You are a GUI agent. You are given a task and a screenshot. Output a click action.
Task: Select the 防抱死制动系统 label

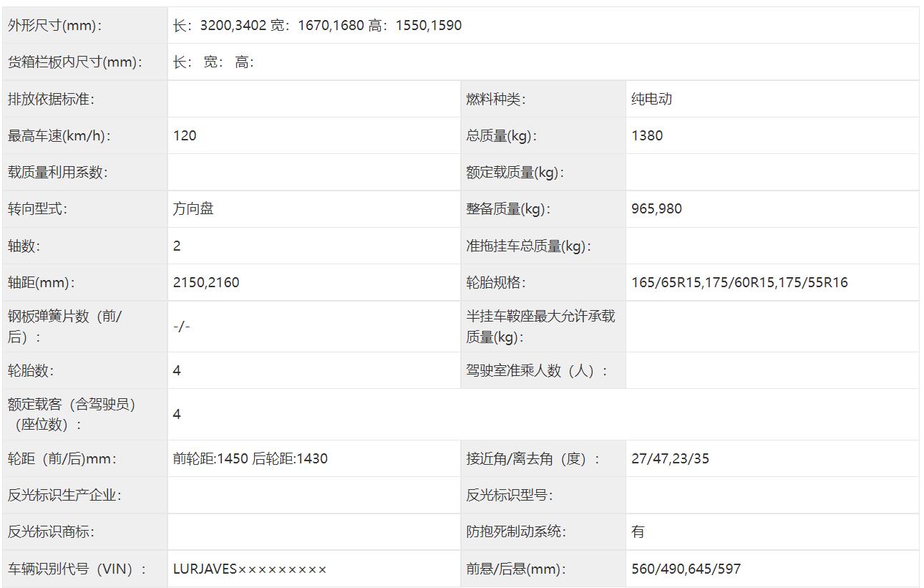coord(516,532)
